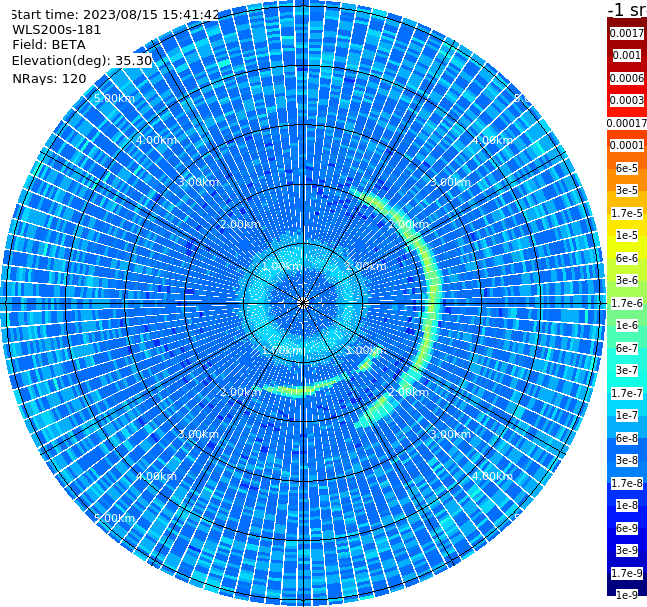This screenshot has height=607, width=647.
Task: Click the 1e-7 light blue legend value
Action: pyautogui.click(x=626, y=415)
